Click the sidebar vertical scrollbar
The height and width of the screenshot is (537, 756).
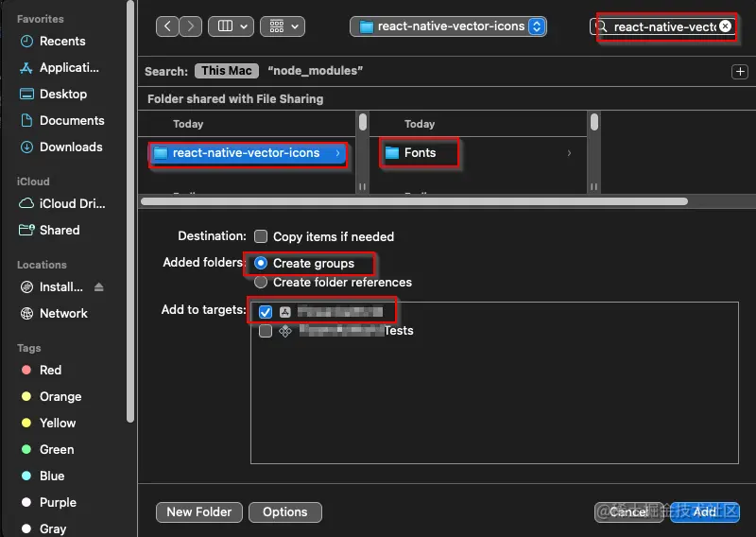click(x=129, y=212)
